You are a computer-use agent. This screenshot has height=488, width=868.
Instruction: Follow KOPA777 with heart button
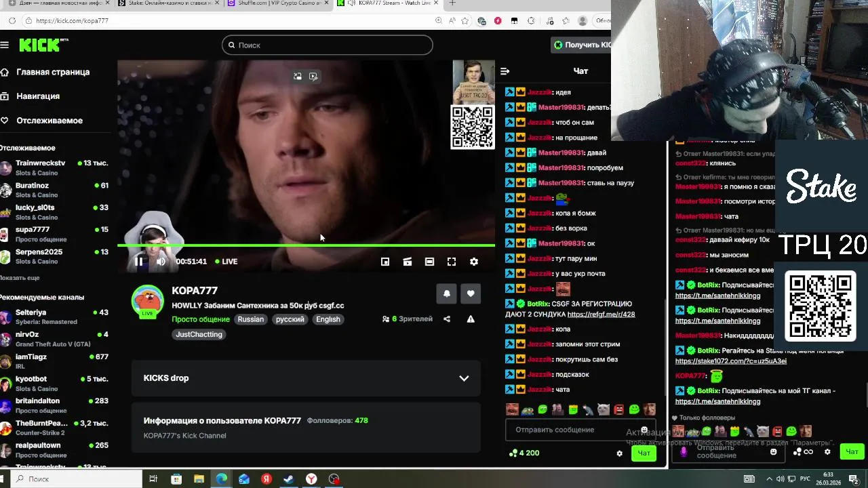[x=471, y=293]
